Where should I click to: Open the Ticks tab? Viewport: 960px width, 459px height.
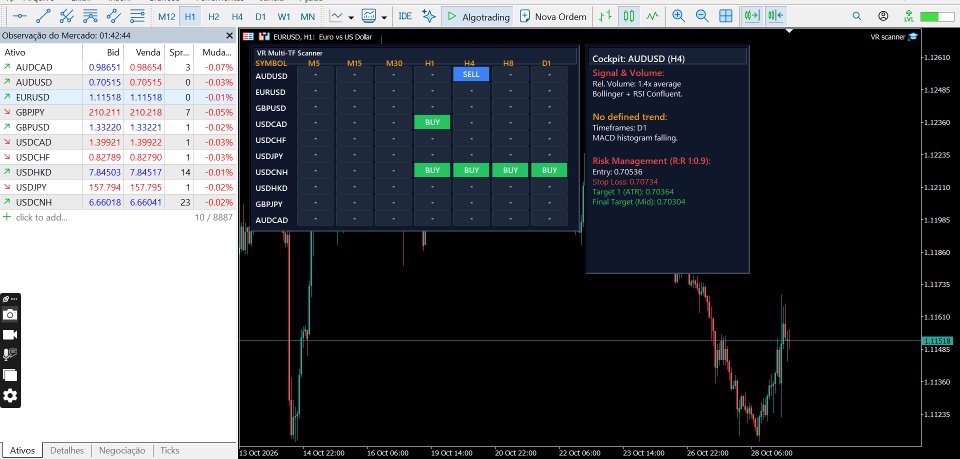coord(170,450)
